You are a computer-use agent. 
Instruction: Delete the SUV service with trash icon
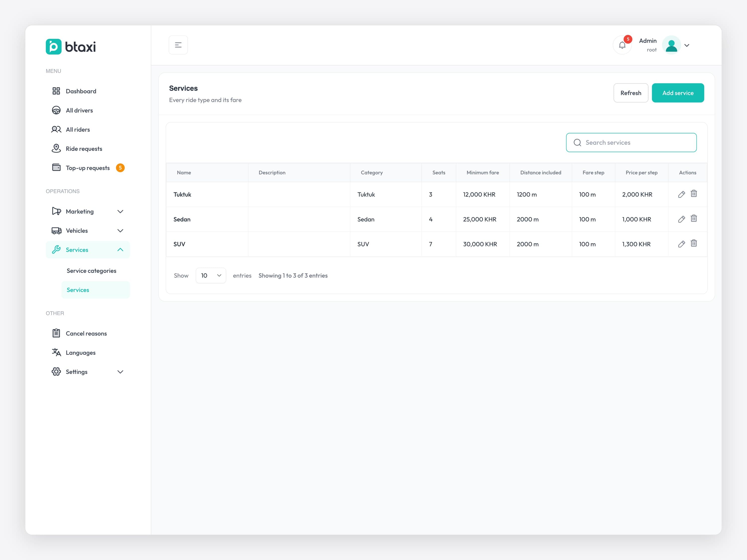click(x=694, y=243)
